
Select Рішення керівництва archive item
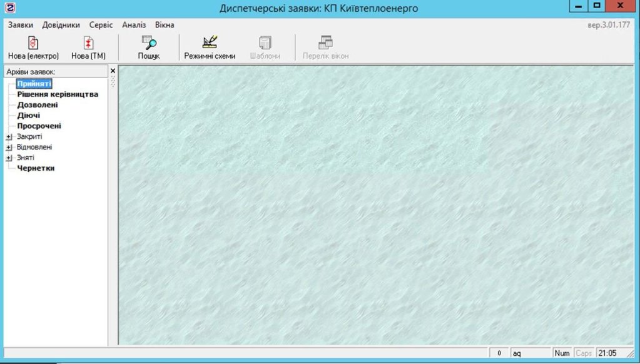(x=58, y=94)
